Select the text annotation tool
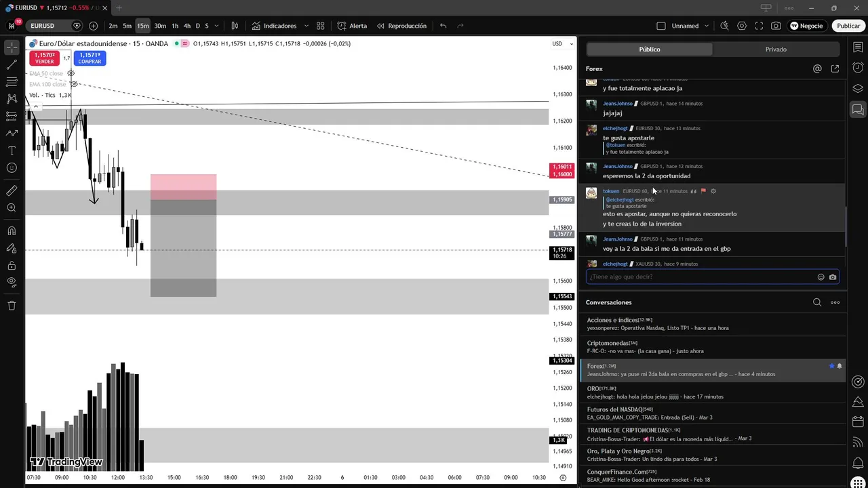868x488 pixels. coord(12,150)
